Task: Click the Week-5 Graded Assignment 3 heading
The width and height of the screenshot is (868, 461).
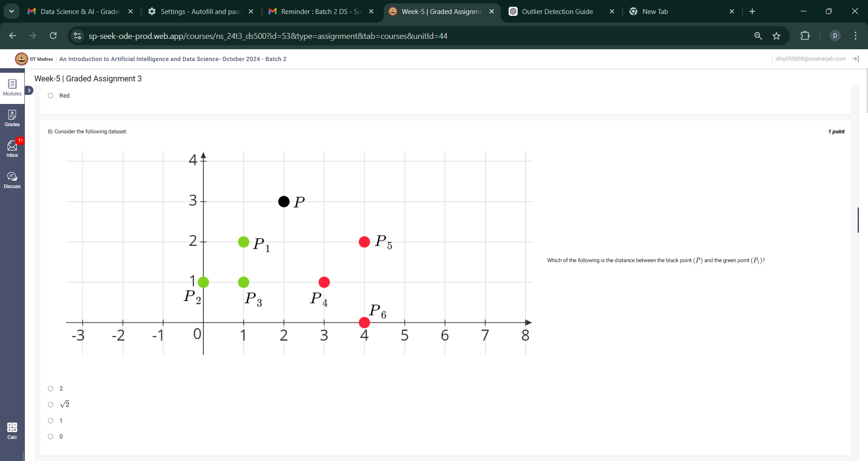Action: [x=88, y=79]
